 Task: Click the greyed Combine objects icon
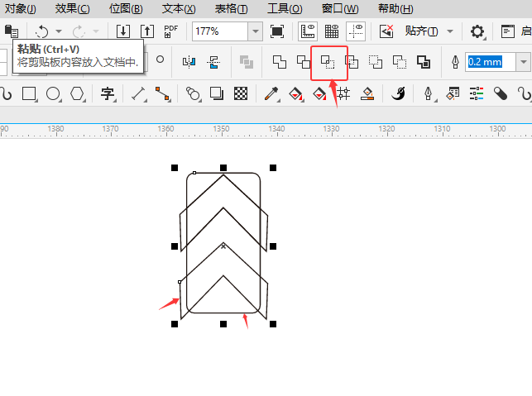247,62
